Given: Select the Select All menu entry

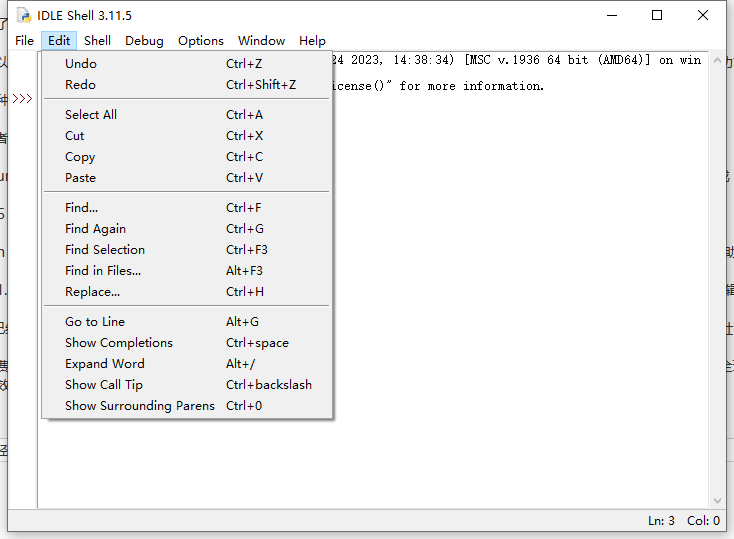Looking at the screenshot, I should pos(187,115).
